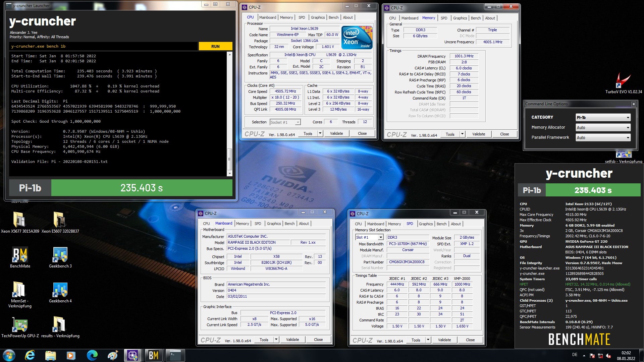
Task: Open the Windows Start menu
Action: [9, 355]
